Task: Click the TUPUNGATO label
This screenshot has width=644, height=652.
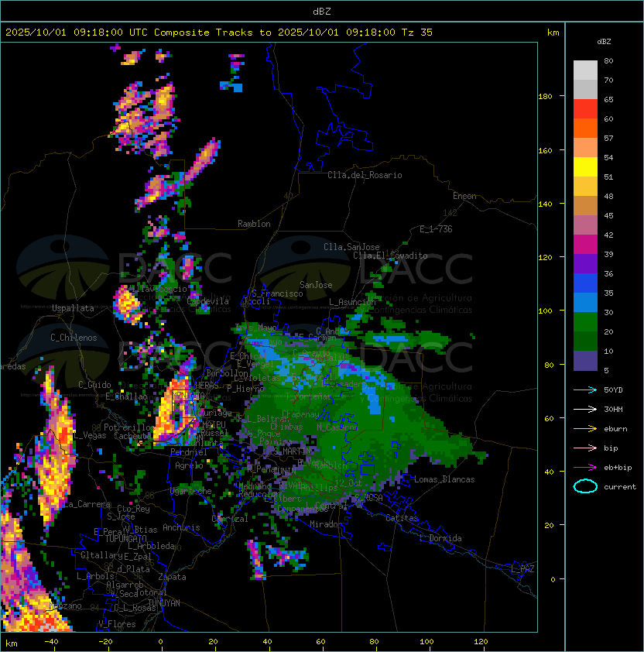Action: click(125, 539)
